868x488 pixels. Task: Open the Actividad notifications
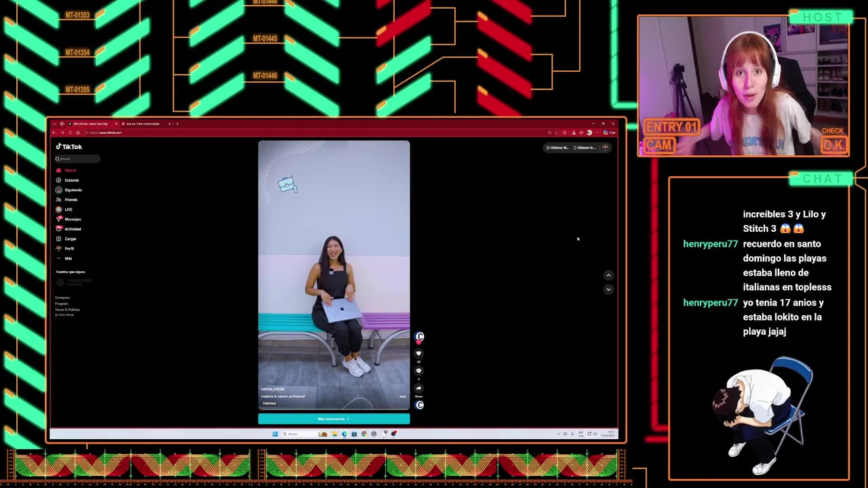point(68,229)
